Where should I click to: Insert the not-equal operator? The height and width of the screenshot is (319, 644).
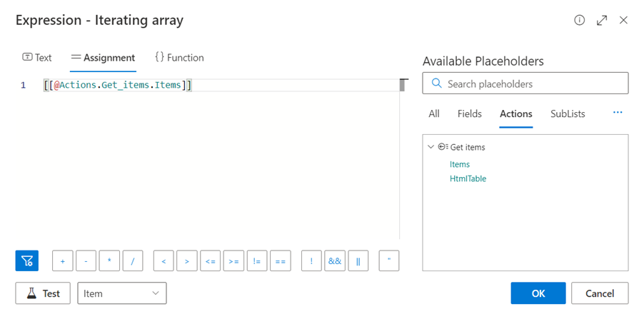[256, 261]
